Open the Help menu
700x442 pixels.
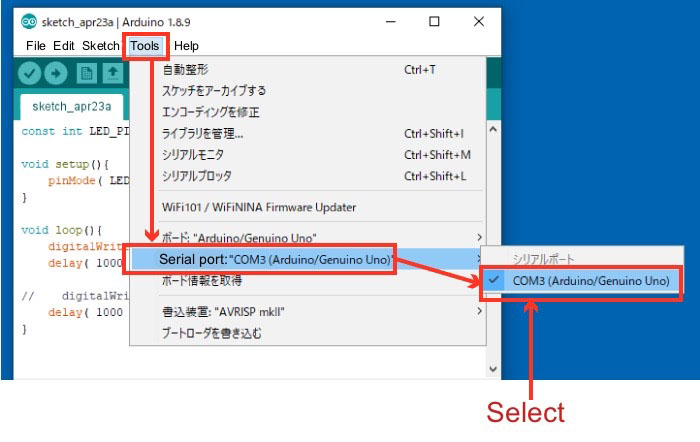[x=186, y=46]
